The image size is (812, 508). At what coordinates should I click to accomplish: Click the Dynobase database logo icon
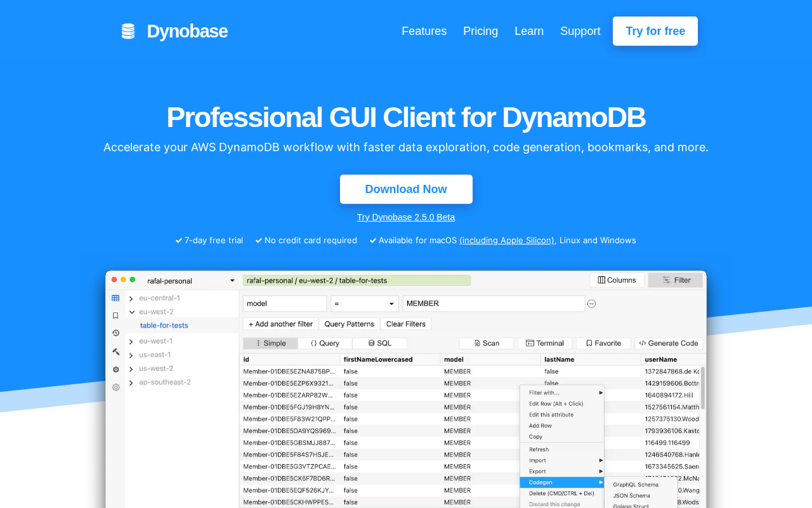128,31
